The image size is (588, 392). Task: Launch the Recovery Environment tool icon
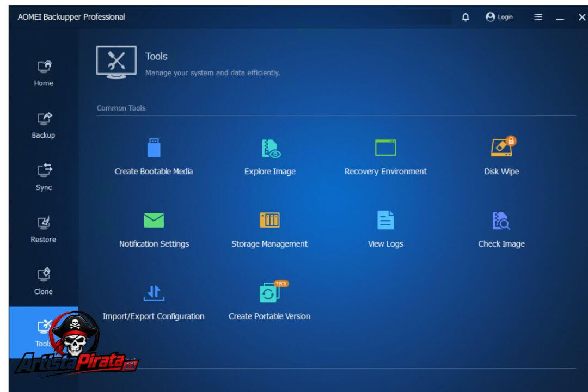point(385,148)
